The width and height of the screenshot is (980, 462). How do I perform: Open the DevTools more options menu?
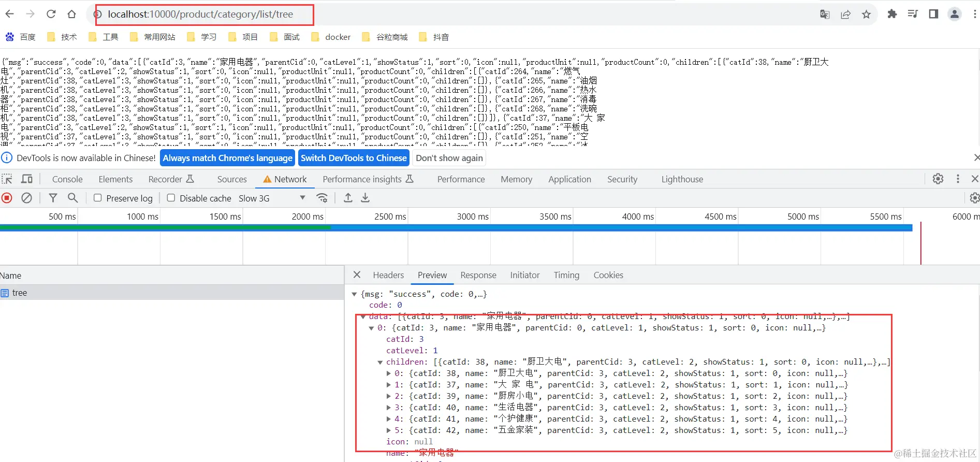[958, 179]
